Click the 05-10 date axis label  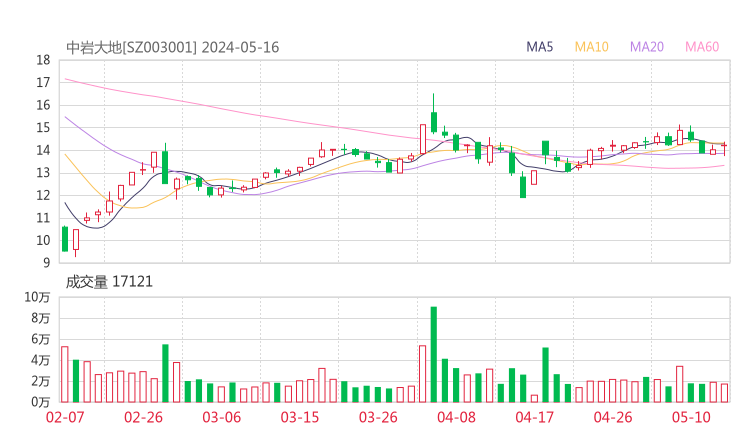coord(691,417)
